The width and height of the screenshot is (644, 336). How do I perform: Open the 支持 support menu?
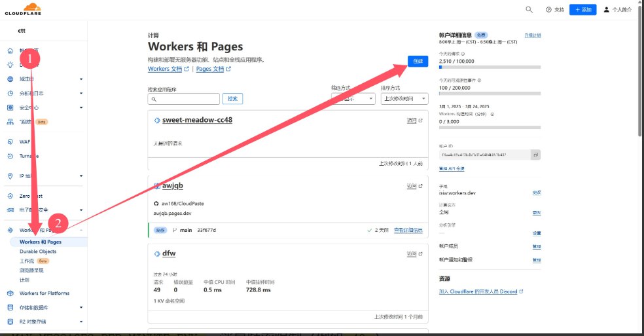coord(555,9)
